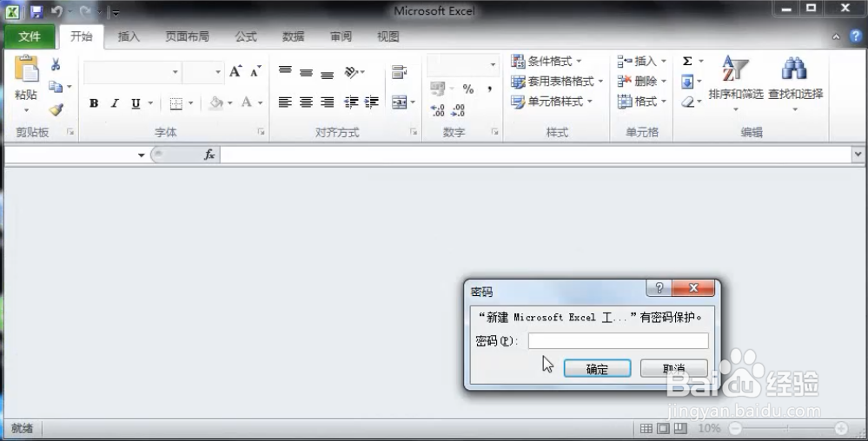
Task: Click the Undo arrow icon
Action: (x=56, y=11)
